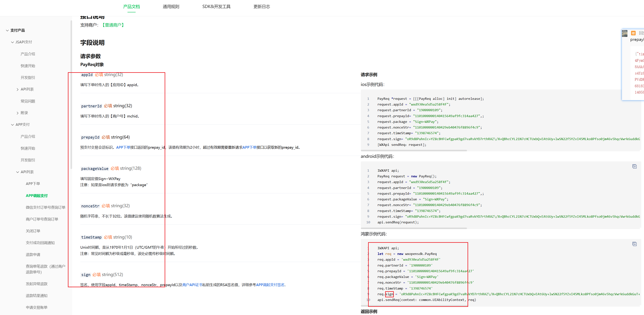Switch to the 通用规则 tab
Viewport: 644px width, 315px height.
171,7
